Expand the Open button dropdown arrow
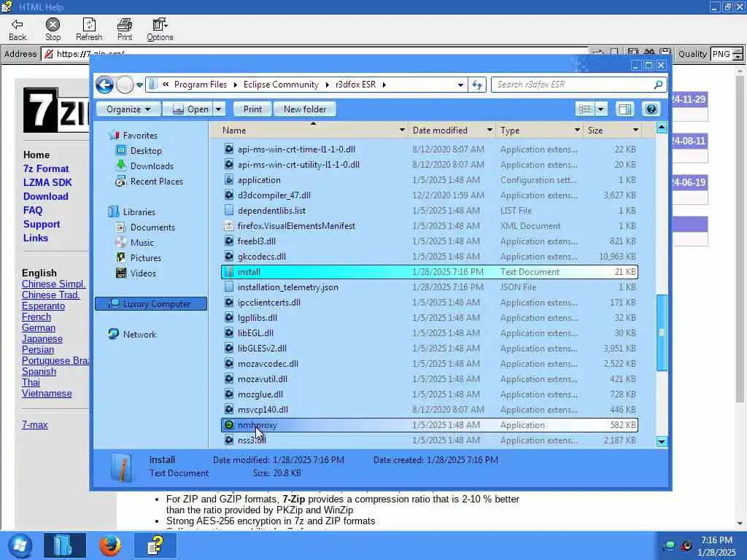This screenshot has height=560, width=747. click(x=218, y=109)
